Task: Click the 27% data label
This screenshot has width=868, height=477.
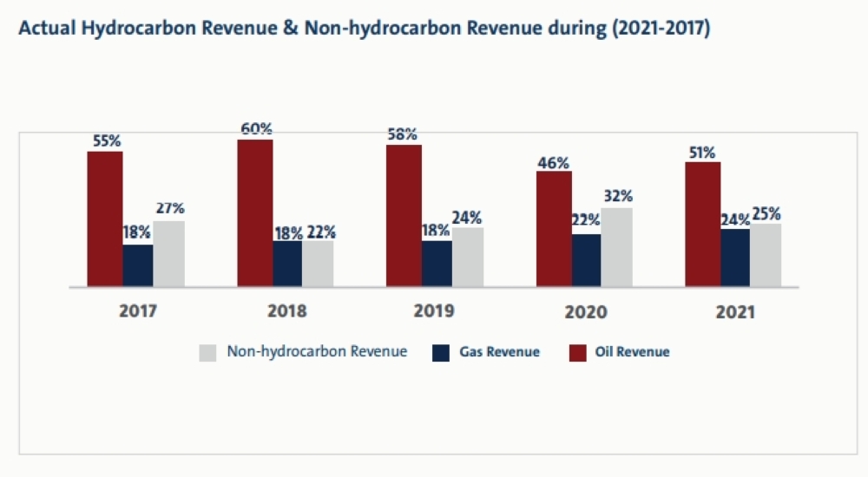Action: [170, 209]
